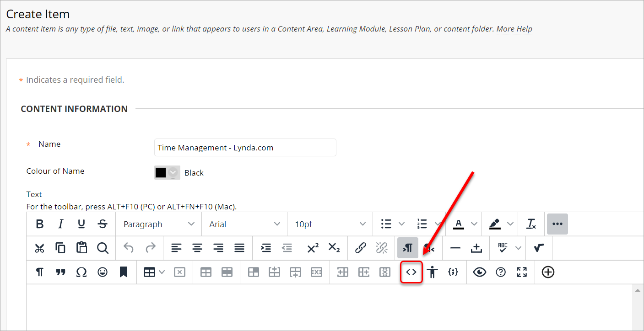Align text left

coord(176,248)
